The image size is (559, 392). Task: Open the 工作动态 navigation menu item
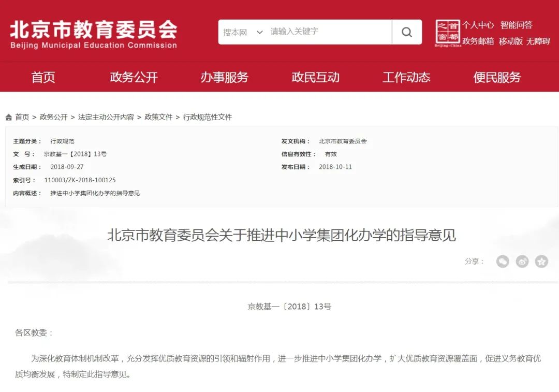406,77
